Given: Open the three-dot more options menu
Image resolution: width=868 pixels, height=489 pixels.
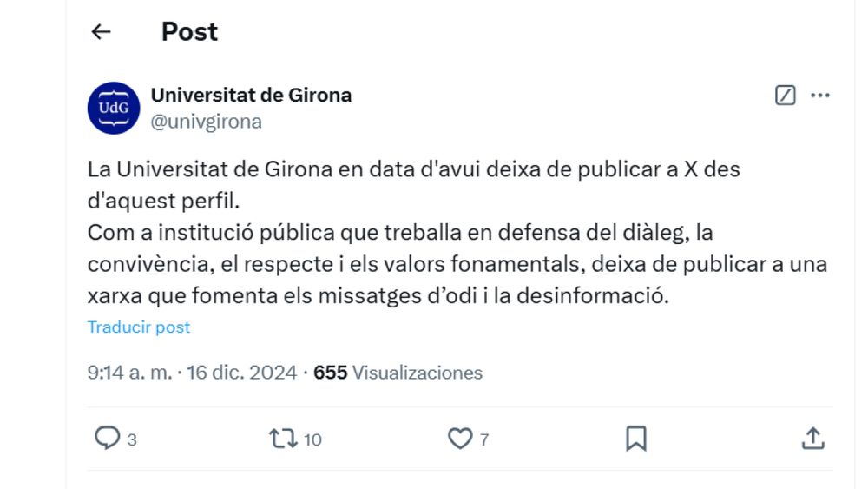Looking at the screenshot, I should [x=820, y=96].
